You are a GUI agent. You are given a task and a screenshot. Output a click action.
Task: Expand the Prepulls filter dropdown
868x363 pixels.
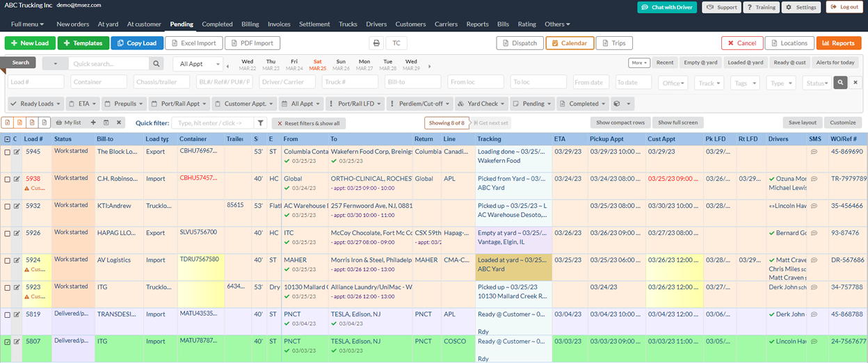[x=124, y=104]
